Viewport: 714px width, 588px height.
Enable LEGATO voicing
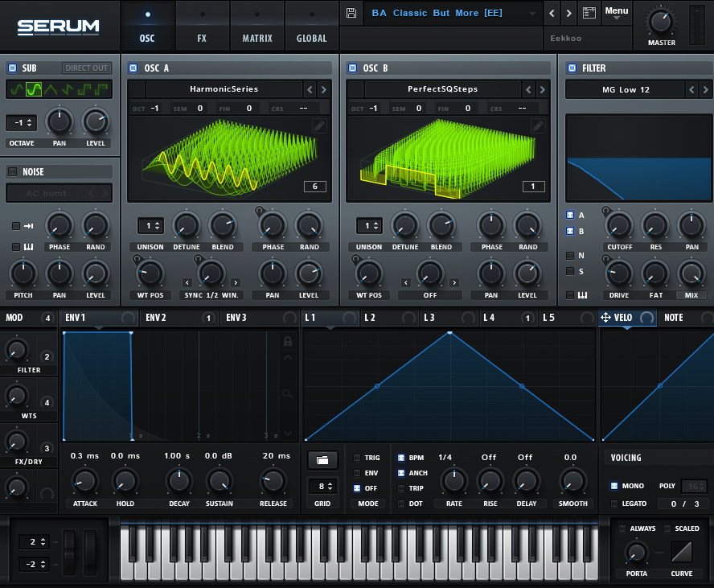point(614,504)
